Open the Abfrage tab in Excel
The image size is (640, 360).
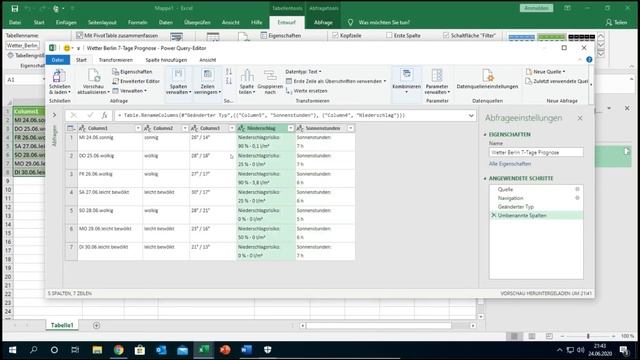point(323,22)
